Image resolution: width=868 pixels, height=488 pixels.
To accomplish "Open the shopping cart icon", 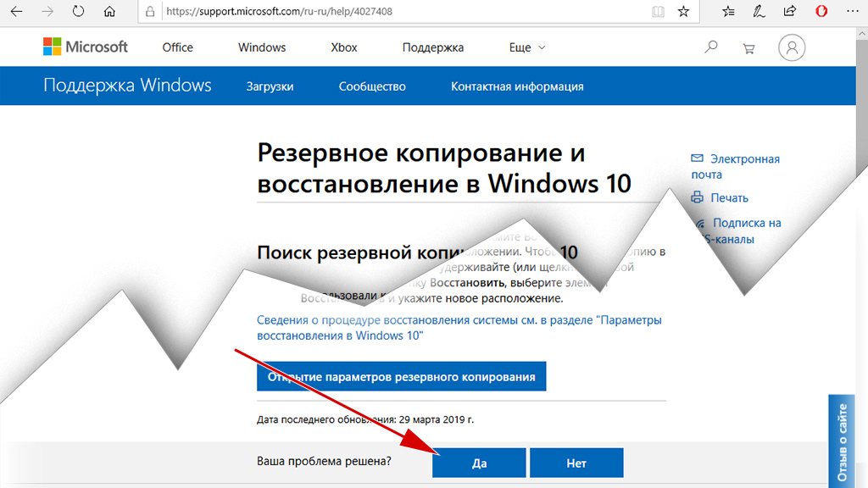I will click(x=748, y=48).
